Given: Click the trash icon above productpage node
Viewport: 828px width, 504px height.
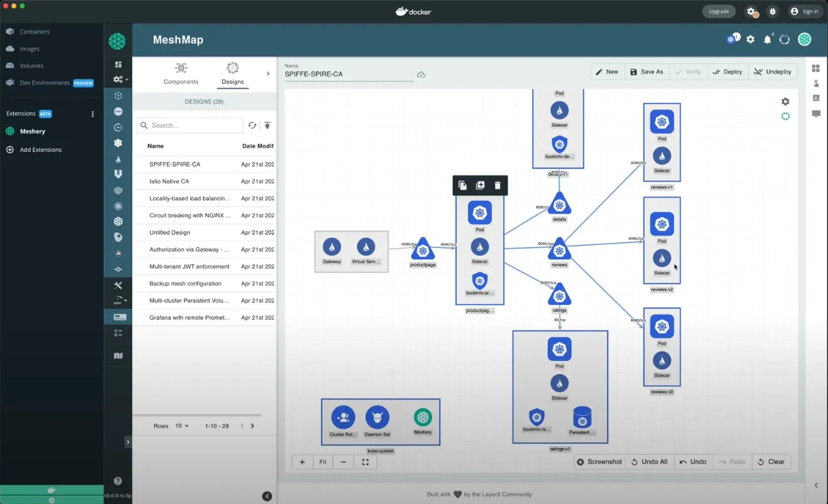Looking at the screenshot, I should point(498,185).
